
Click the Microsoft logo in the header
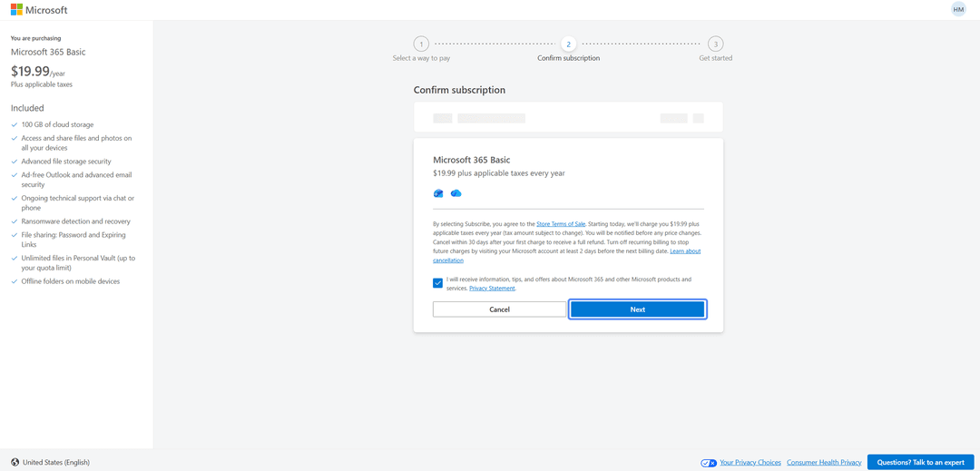pyautogui.click(x=39, y=10)
